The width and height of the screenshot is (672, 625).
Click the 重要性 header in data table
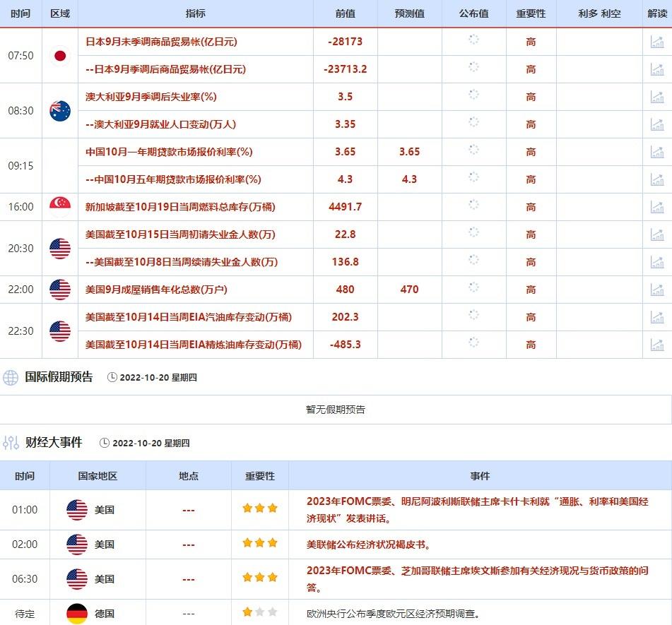(x=531, y=14)
